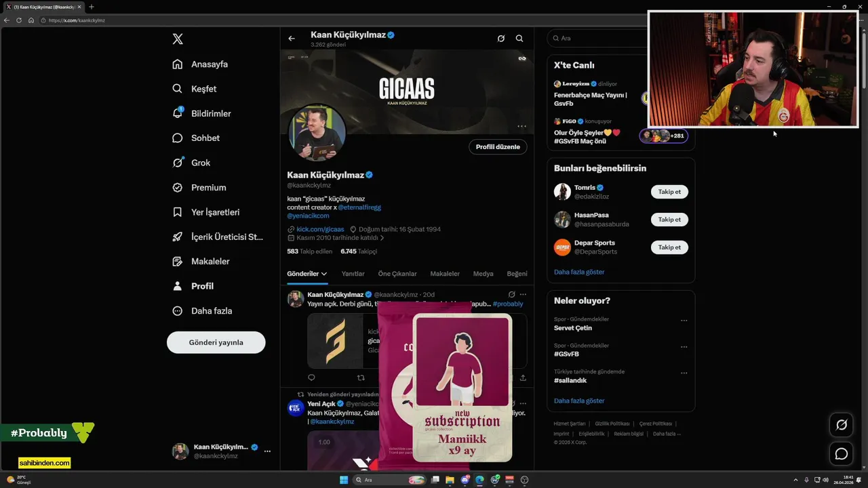Click the Makaleler articles icon
The height and width of the screenshot is (488, 868).
click(177, 262)
